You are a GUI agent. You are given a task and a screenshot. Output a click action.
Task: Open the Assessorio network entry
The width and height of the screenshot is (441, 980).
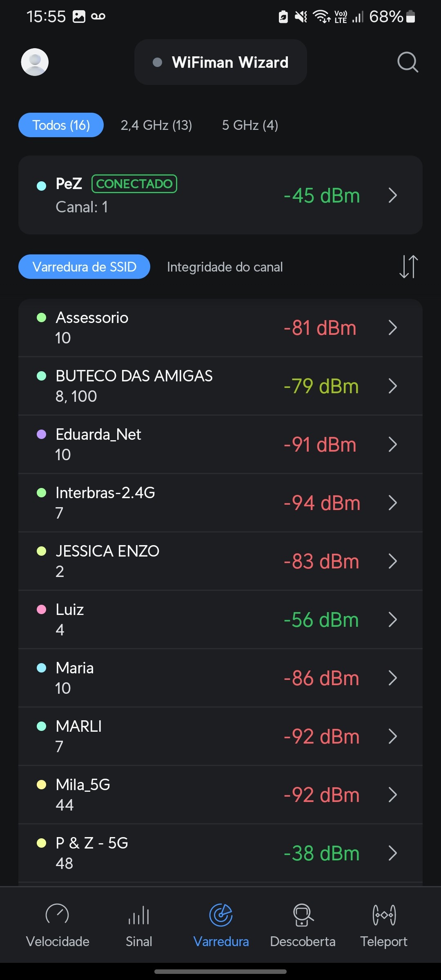point(163,327)
